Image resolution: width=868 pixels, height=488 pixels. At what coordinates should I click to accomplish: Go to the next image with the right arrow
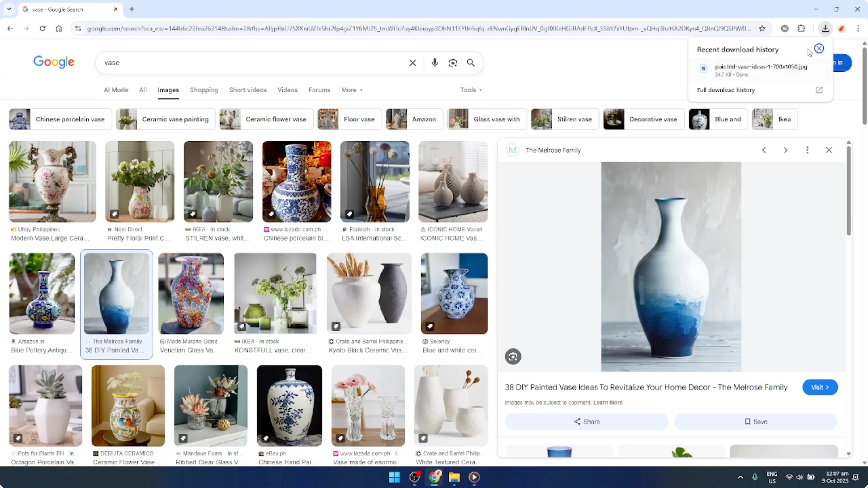(785, 150)
